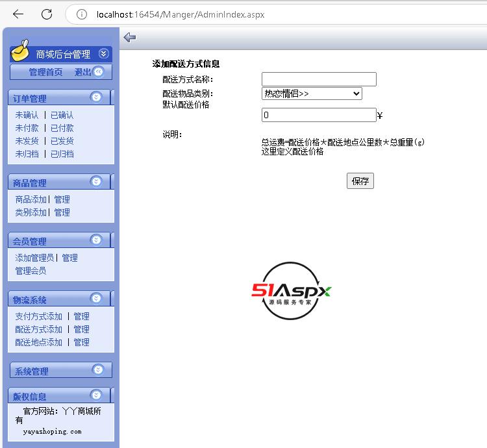Click the blue left-arrow icon atop the content panel
Screen dimensions: 487x448
pos(129,37)
